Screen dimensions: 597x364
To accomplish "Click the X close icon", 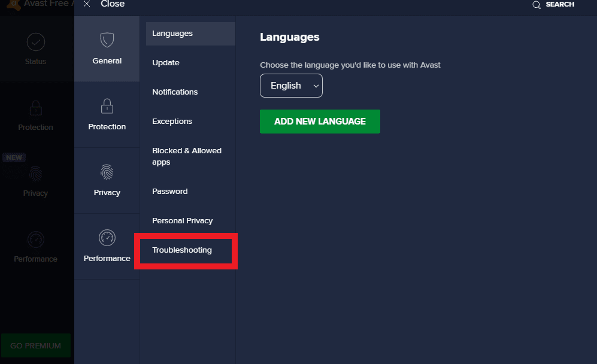I will point(87,4).
